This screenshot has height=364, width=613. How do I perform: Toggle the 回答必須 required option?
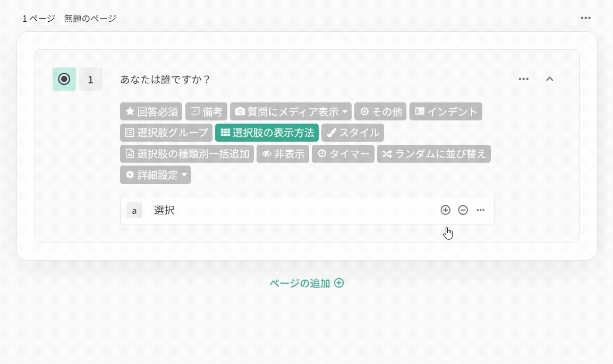151,112
